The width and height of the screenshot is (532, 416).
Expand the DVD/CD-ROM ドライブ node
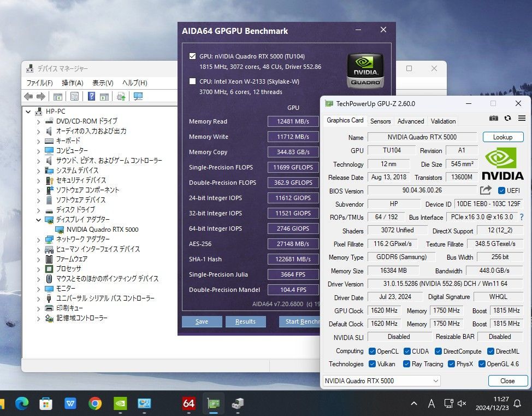pyautogui.click(x=38, y=121)
